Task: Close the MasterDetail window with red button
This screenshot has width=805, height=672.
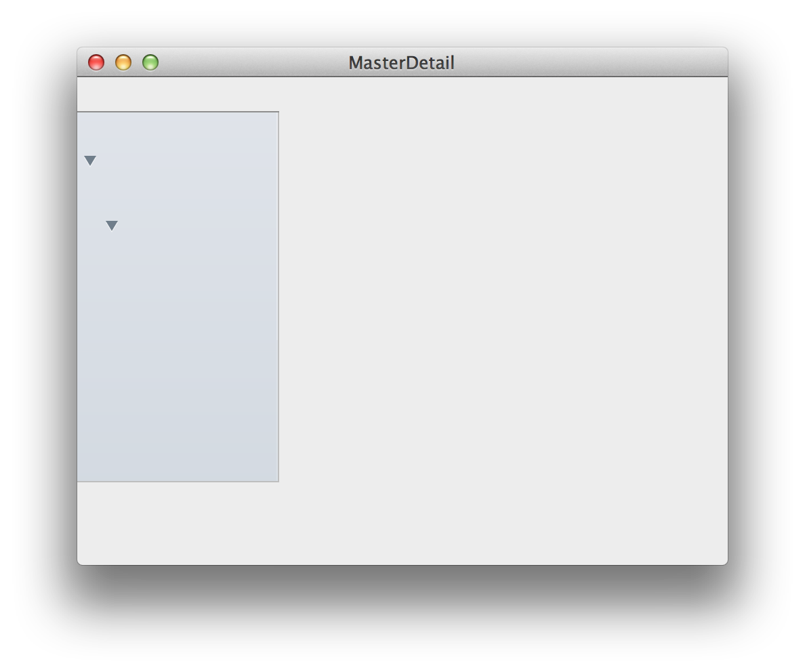Action: pyautogui.click(x=96, y=62)
